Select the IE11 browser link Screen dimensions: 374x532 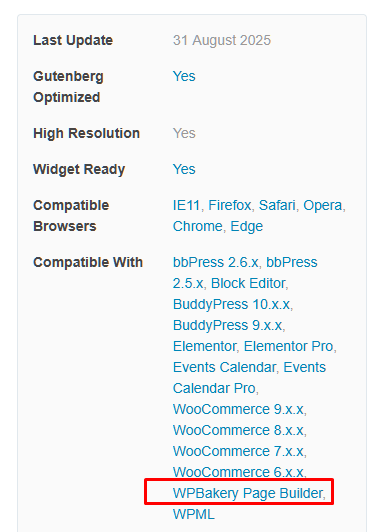point(186,205)
